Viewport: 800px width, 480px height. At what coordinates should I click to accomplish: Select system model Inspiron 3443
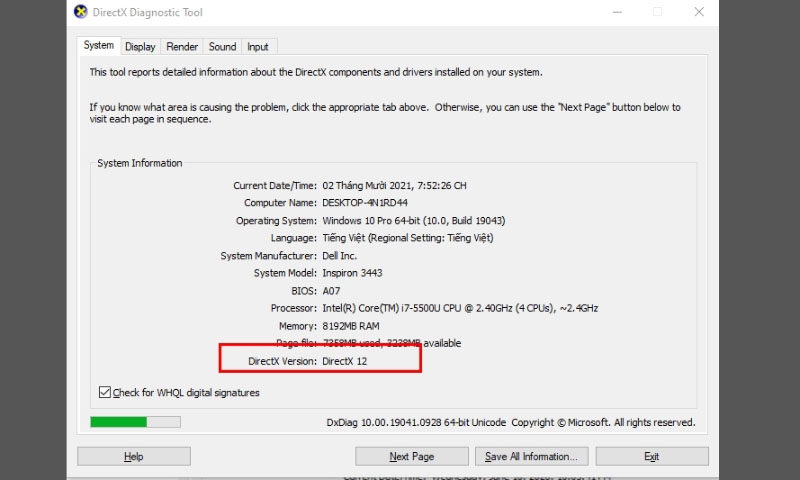coord(352,273)
